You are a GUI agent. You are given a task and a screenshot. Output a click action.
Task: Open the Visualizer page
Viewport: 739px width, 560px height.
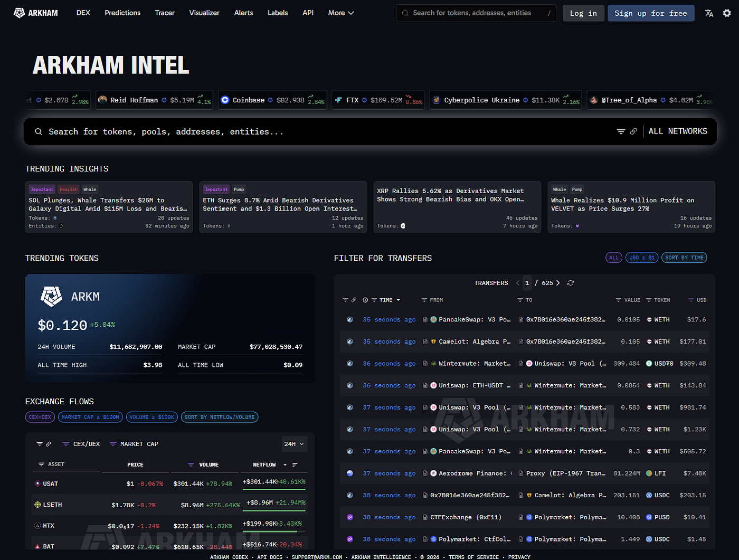click(x=204, y=13)
